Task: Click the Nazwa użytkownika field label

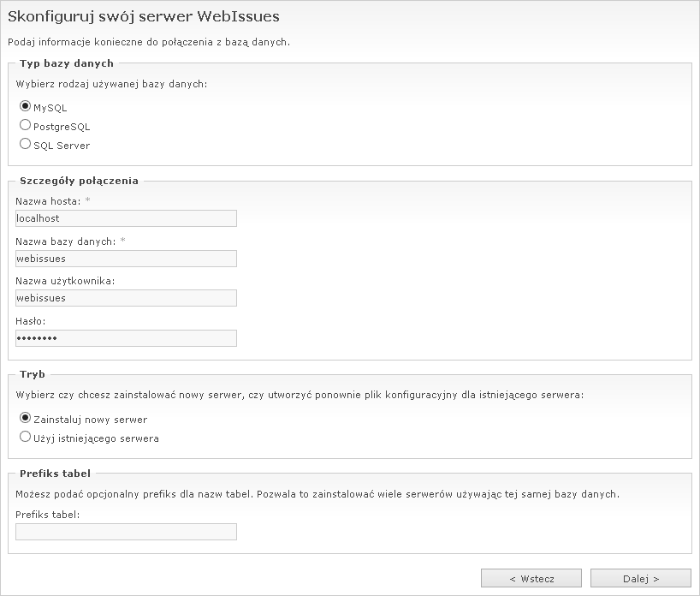Action: coord(65,281)
